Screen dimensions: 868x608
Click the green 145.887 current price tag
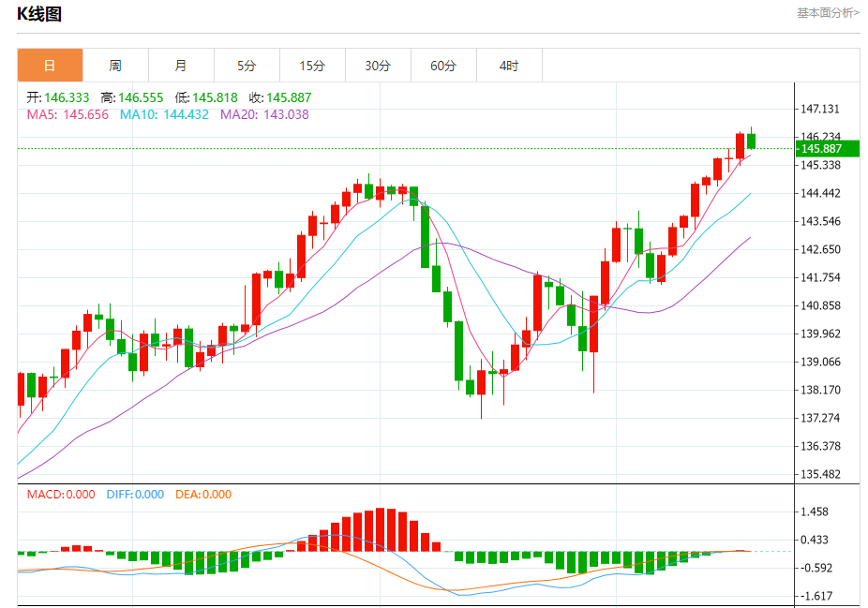827,148
